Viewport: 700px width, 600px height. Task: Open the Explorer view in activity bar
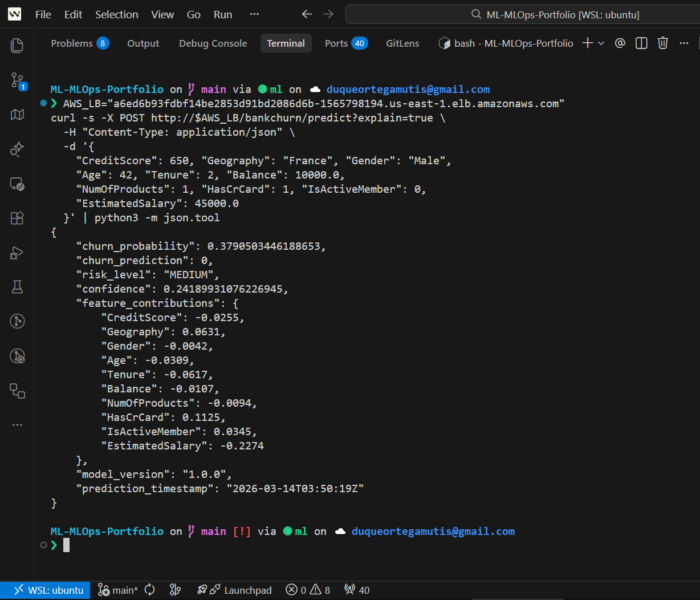click(x=17, y=46)
